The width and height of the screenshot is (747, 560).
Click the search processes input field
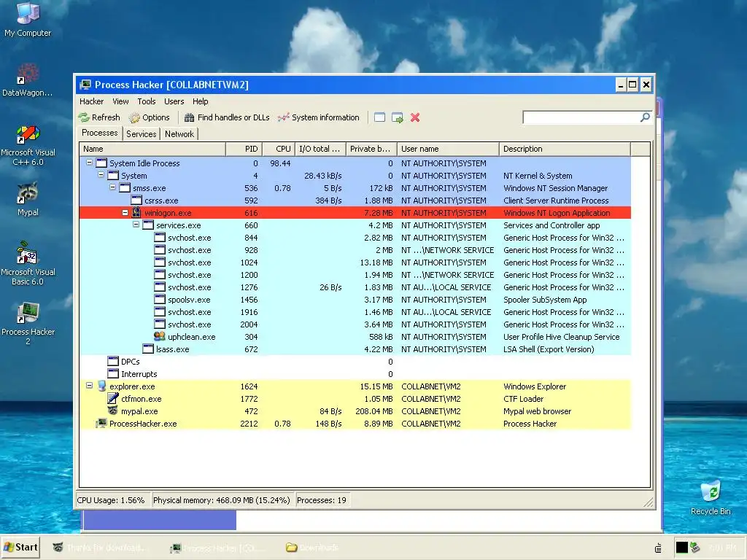pos(581,117)
